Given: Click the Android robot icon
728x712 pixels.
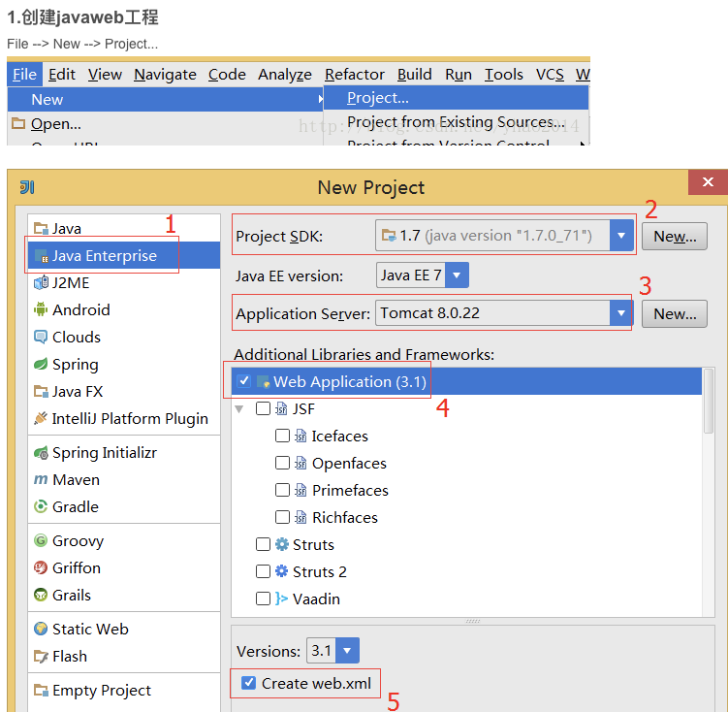Looking at the screenshot, I should click(41, 309).
